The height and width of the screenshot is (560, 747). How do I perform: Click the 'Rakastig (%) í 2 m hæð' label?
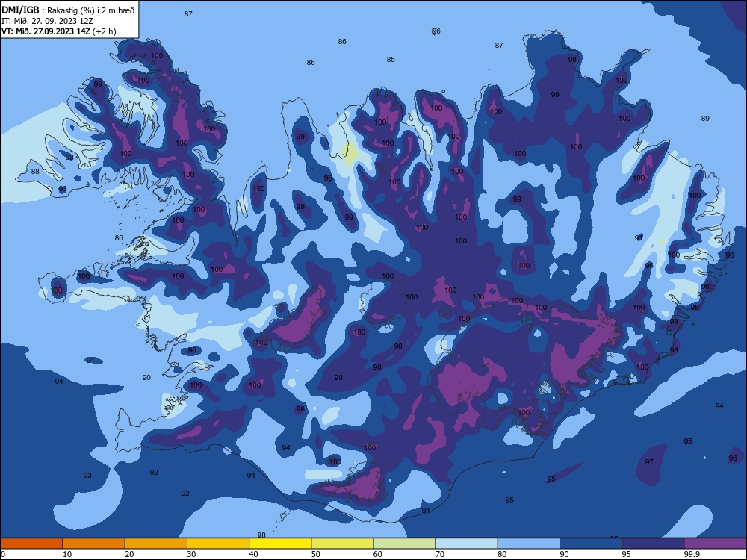point(90,10)
